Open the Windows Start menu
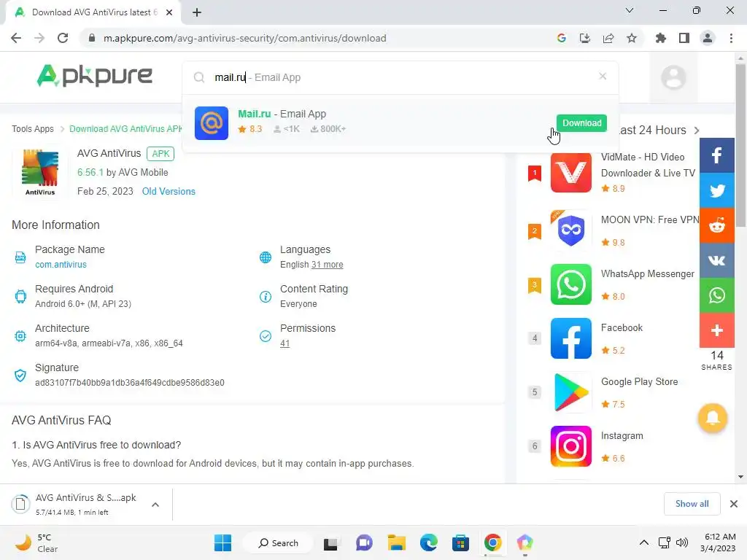Screen dimensions: 747x560 click(223, 542)
